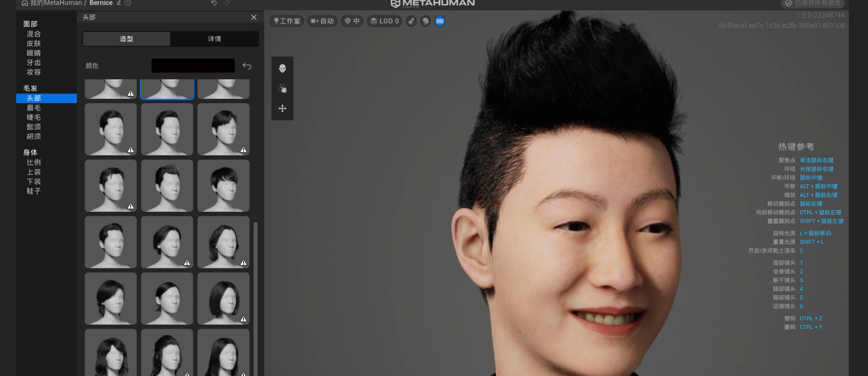Open the LOD 0 dropdown
Image resolution: width=868 pixels, height=376 pixels.
[384, 21]
